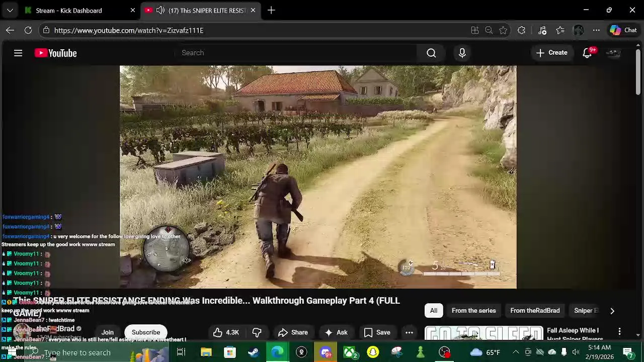Open the Windows notification center
This screenshot has height=362, width=644.
click(628, 352)
